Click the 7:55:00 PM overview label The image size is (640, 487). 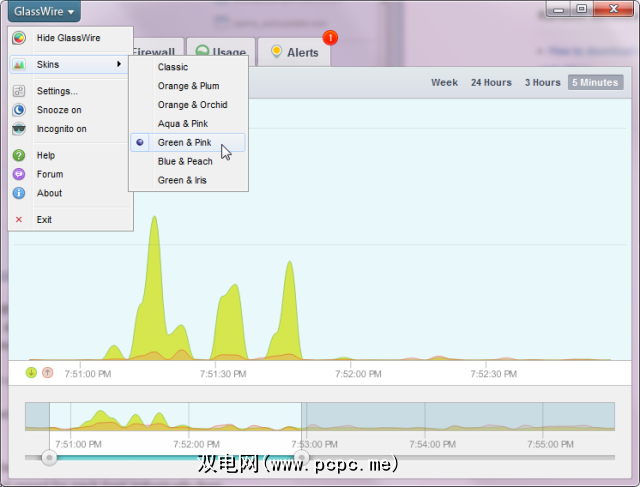coord(550,444)
